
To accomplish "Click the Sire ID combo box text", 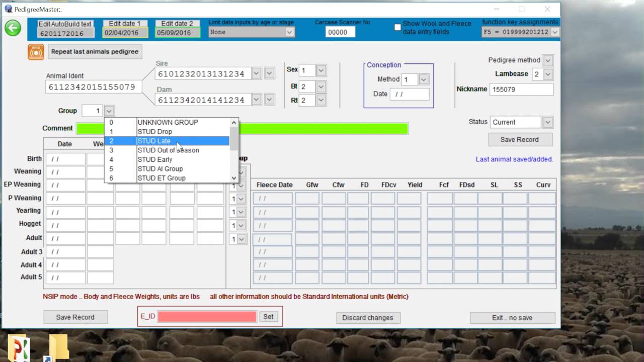I will [x=203, y=74].
